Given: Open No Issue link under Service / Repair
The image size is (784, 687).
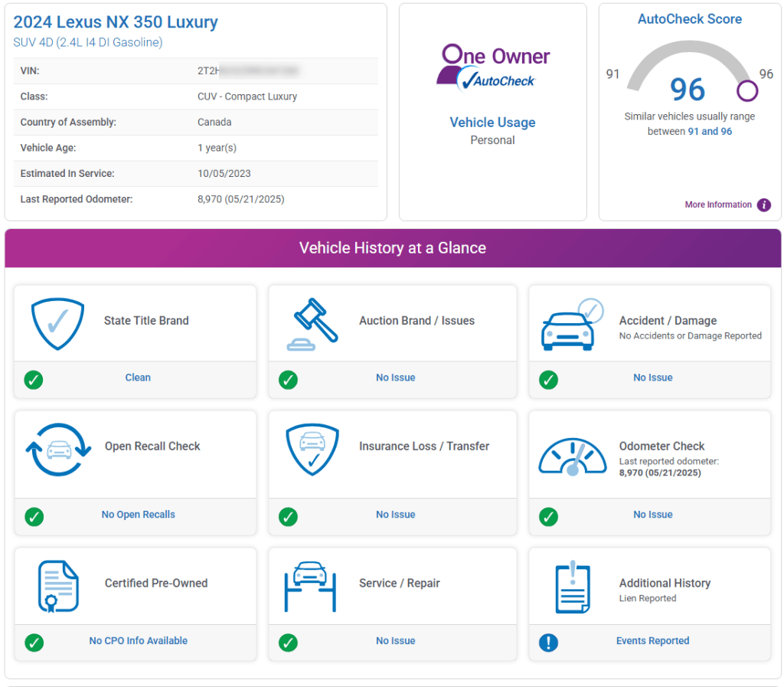Looking at the screenshot, I should click(396, 640).
